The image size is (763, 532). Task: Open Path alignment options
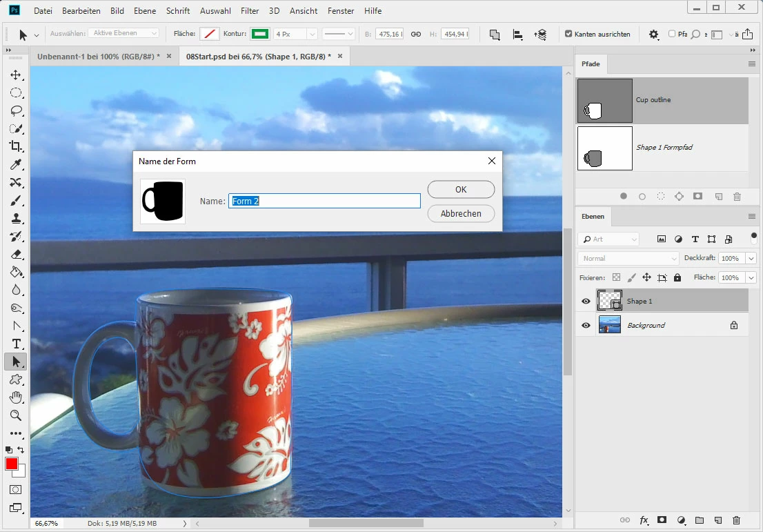[517, 35]
